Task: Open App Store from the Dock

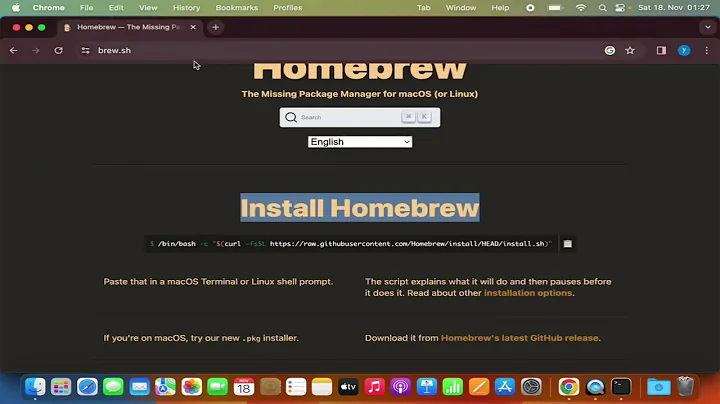Action: click(505, 387)
